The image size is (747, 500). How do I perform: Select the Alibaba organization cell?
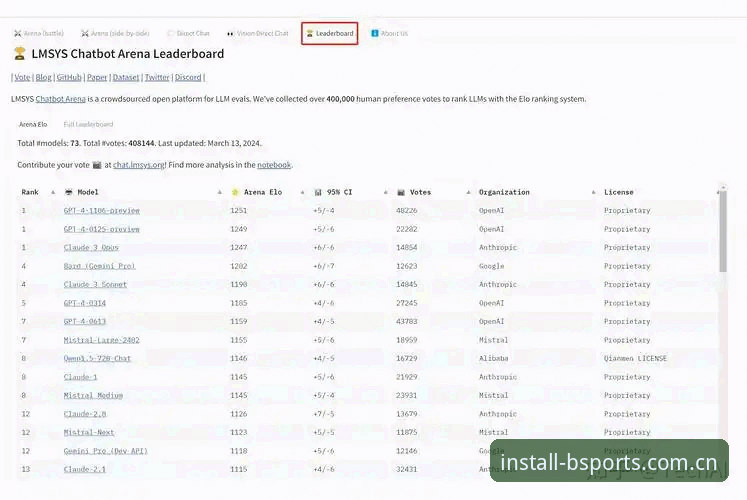coord(494,358)
